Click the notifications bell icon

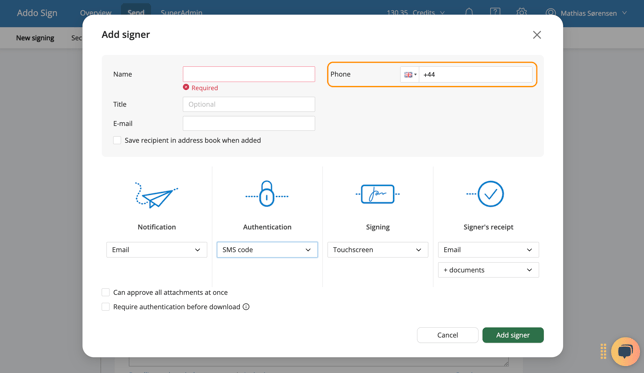click(x=469, y=12)
